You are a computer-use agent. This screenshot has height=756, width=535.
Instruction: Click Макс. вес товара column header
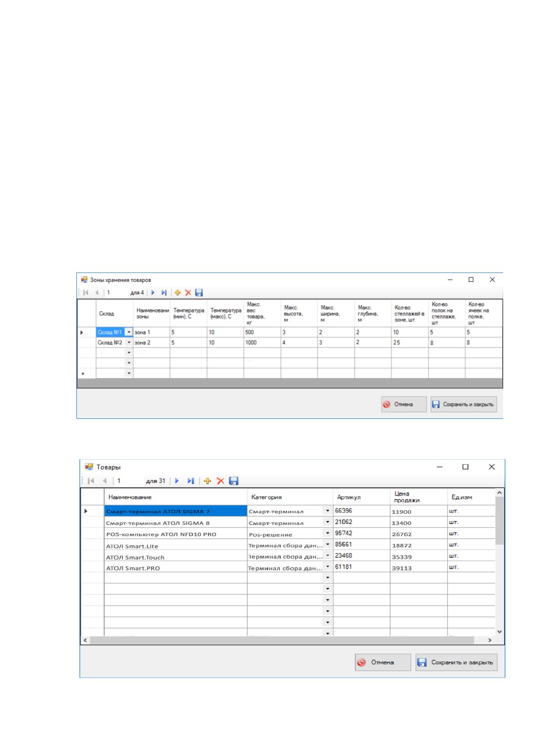click(262, 314)
